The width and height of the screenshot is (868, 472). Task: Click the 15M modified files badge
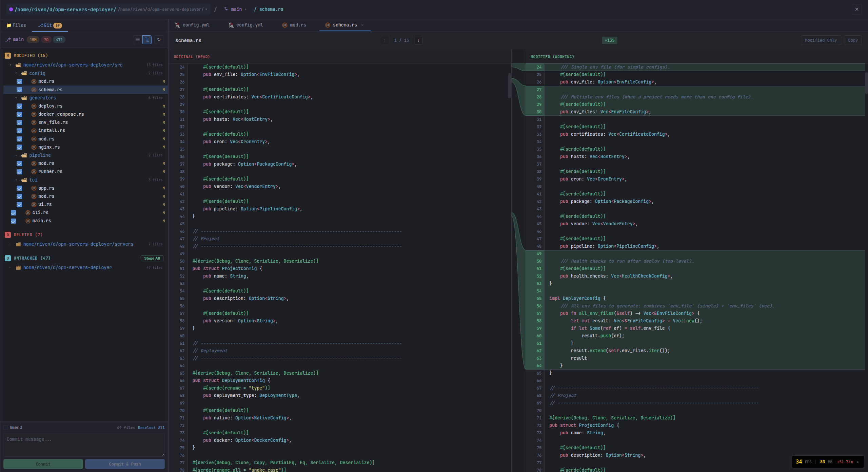(33, 40)
